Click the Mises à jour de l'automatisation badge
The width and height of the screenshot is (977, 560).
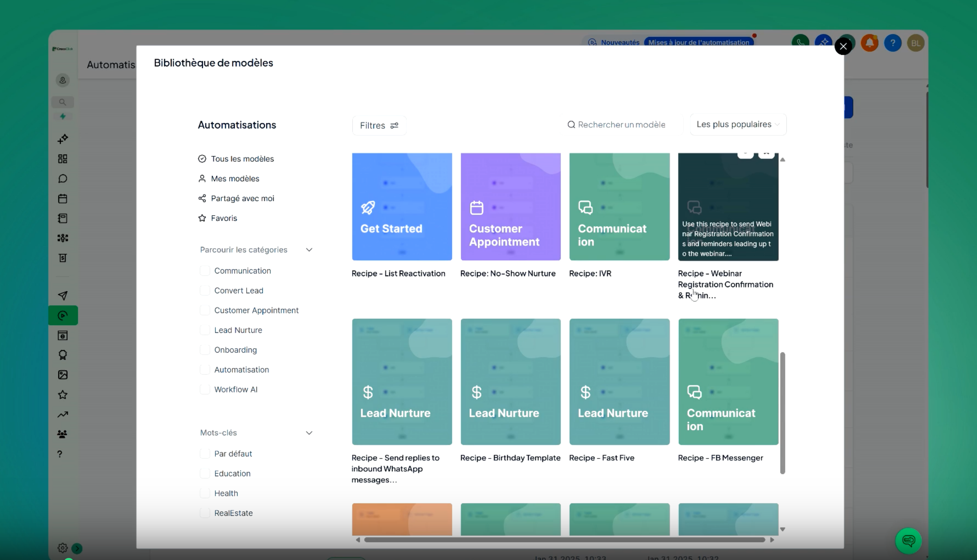(x=699, y=42)
